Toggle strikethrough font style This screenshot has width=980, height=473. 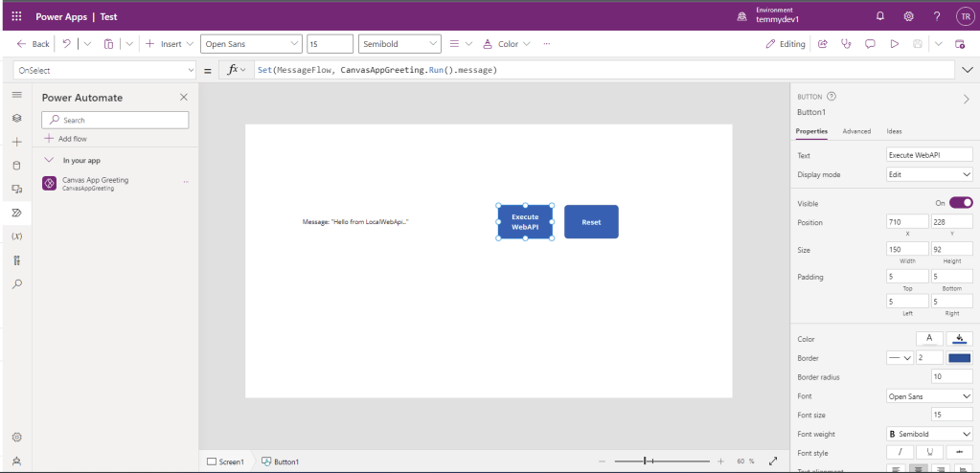[x=959, y=452]
